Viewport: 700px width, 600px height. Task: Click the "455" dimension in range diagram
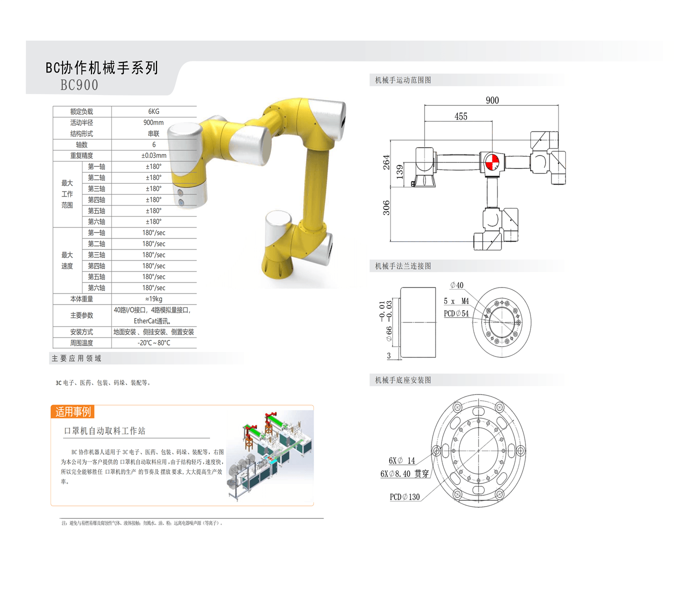click(x=460, y=116)
